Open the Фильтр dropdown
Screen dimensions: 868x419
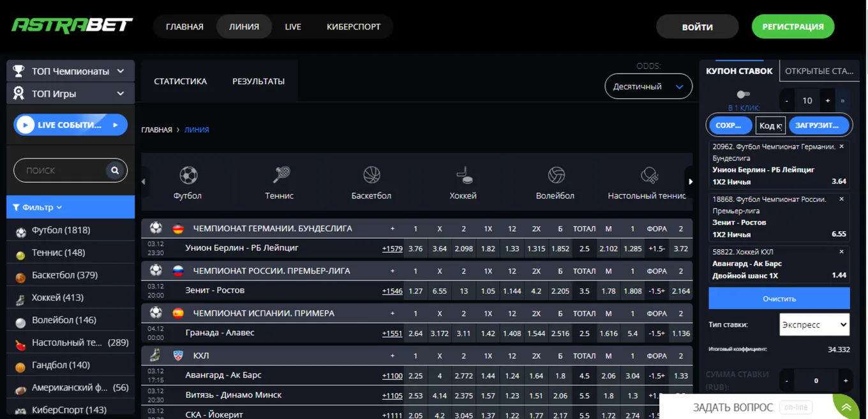pos(70,207)
